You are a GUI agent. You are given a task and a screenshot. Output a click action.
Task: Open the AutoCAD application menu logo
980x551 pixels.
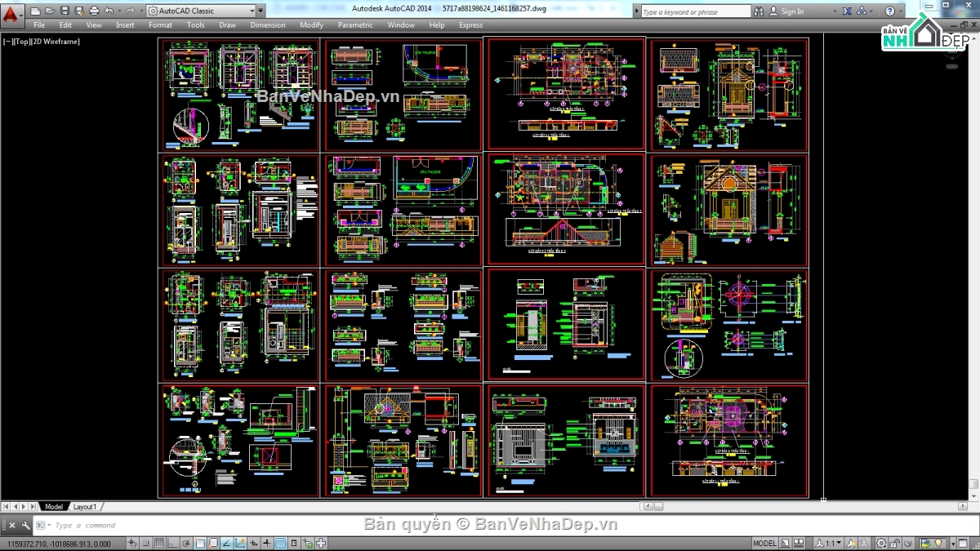click(11, 11)
